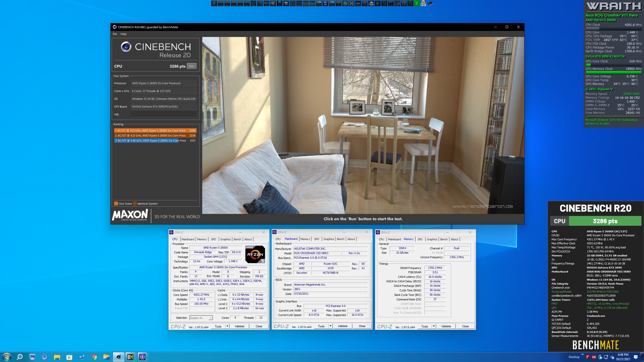The width and height of the screenshot is (644, 362).
Task: Click Tools button in left CPU-Z window
Action: pyautogui.click(x=218, y=326)
